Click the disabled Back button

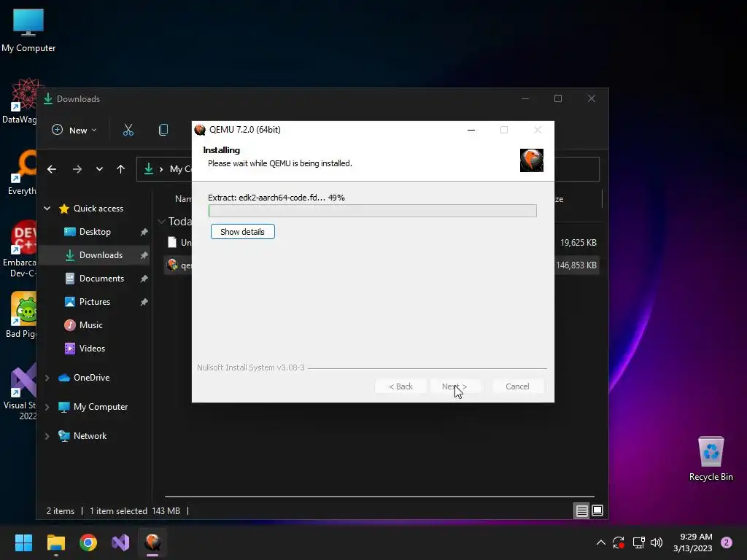tap(400, 386)
